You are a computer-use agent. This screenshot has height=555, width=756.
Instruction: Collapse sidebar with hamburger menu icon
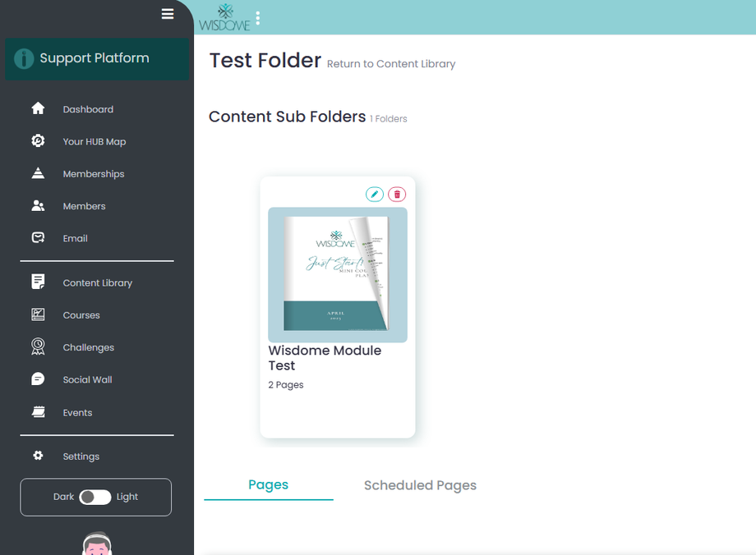[168, 14]
